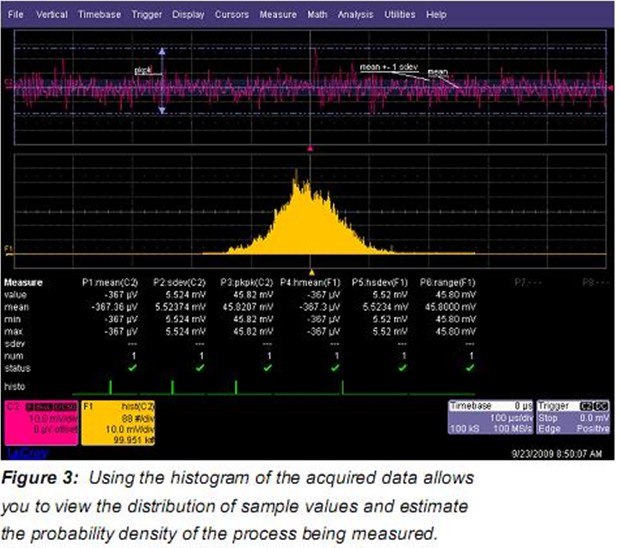This screenshot has width=620, height=548.
Task: Click the pink trigger position marker below the waveform
Action: [312, 148]
